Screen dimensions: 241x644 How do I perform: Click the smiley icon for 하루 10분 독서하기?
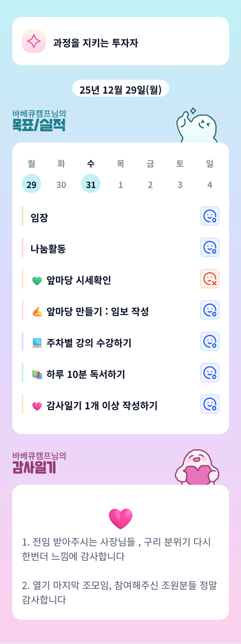pos(210,373)
